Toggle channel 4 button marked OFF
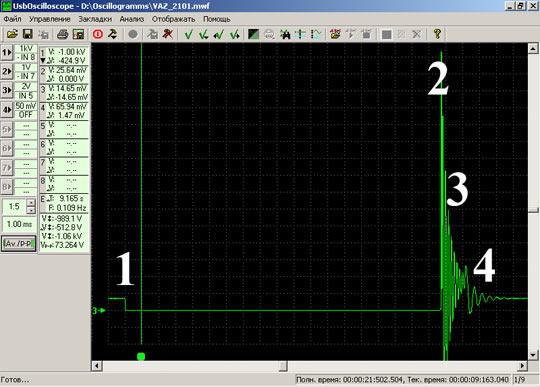 (7, 110)
